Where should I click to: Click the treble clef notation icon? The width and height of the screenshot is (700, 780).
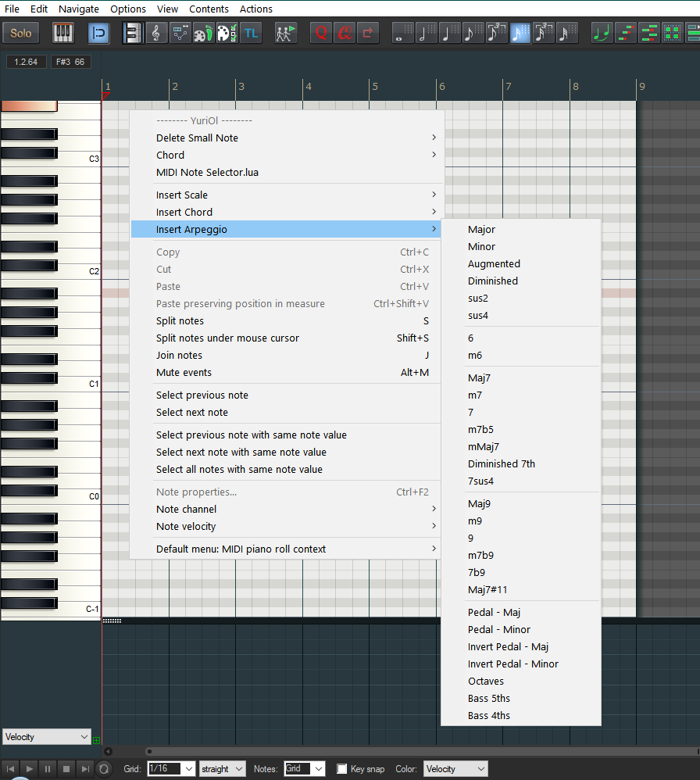156,33
